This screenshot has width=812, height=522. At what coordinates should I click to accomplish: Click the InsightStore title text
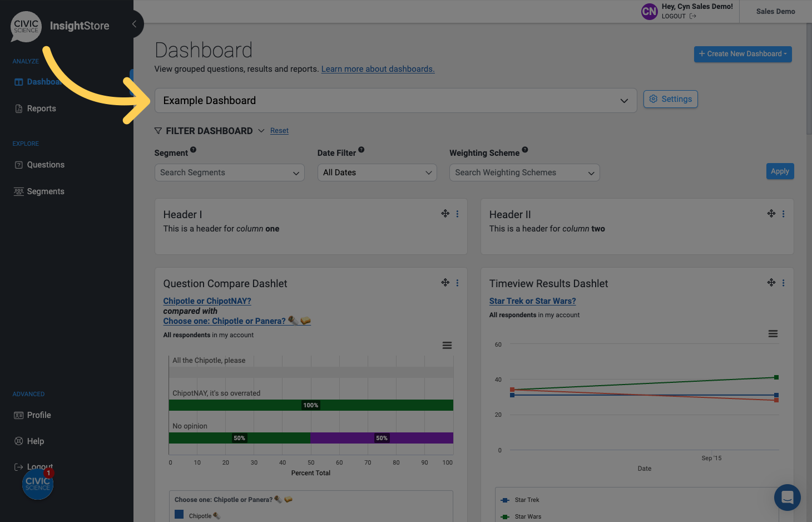tap(80, 26)
